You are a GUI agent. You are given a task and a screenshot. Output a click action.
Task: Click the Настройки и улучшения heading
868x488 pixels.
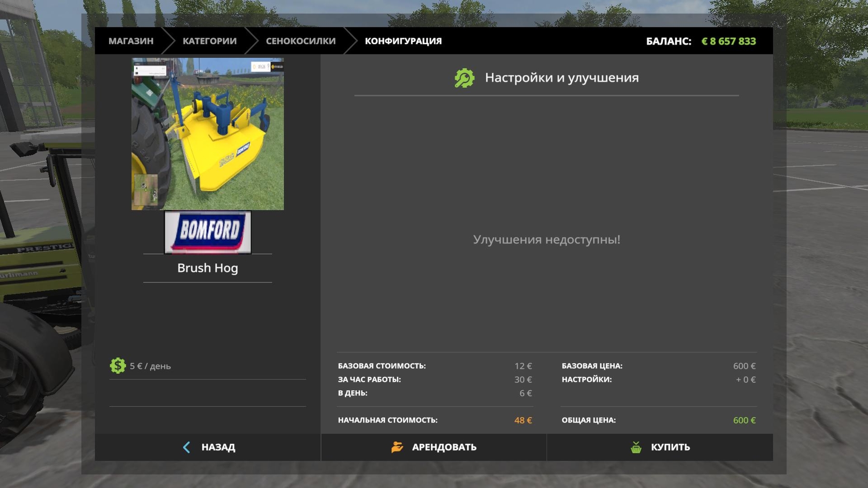(561, 78)
